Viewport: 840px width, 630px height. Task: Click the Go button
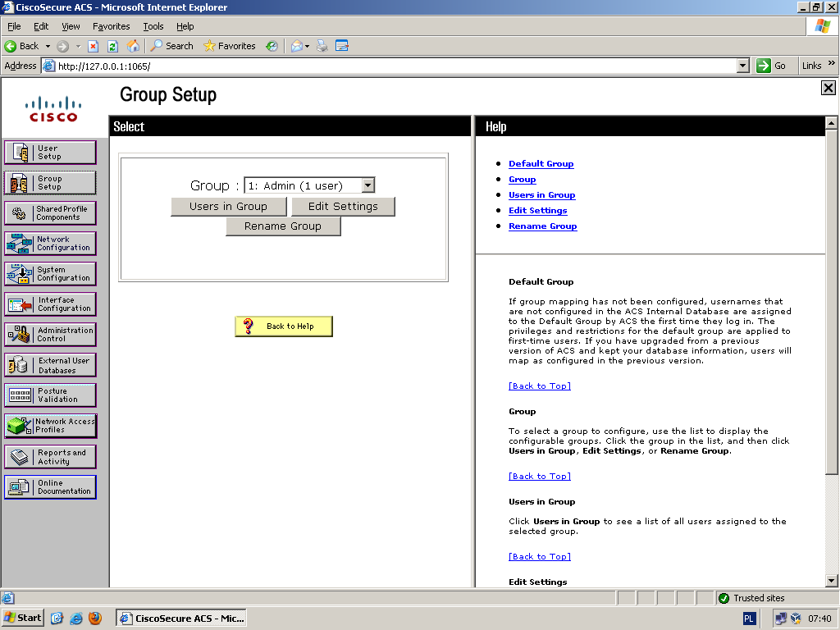coord(771,66)
